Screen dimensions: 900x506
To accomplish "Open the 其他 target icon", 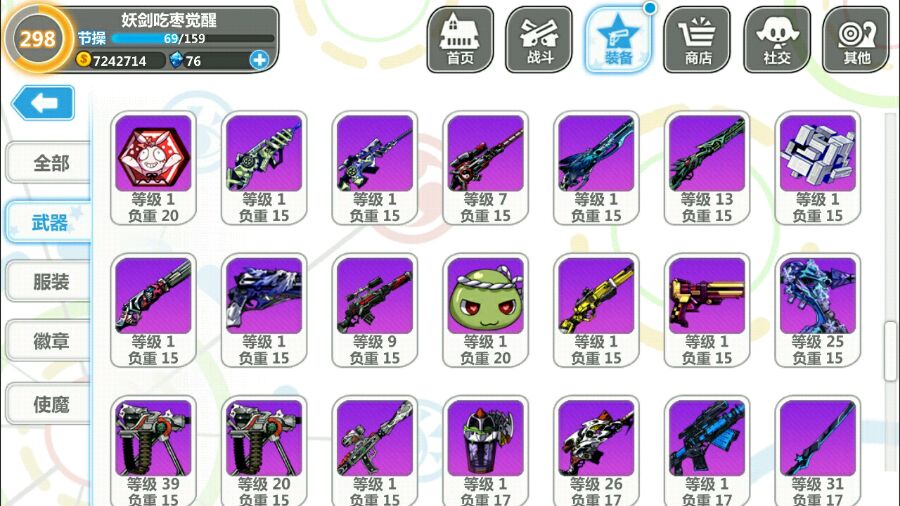I will 856,40.
